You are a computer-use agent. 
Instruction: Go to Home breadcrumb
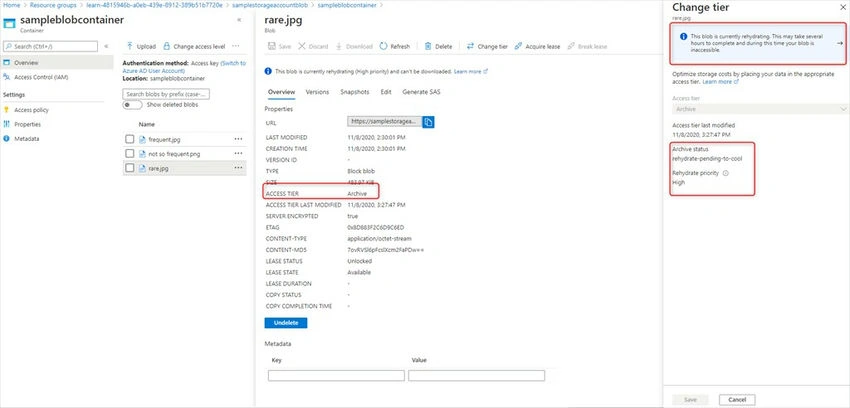[x=11, y=5]
